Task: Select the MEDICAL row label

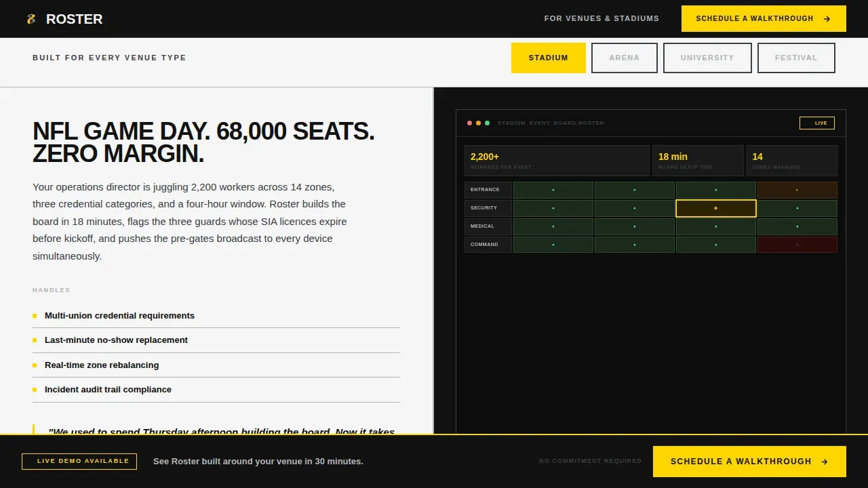Action: (488, 226)
